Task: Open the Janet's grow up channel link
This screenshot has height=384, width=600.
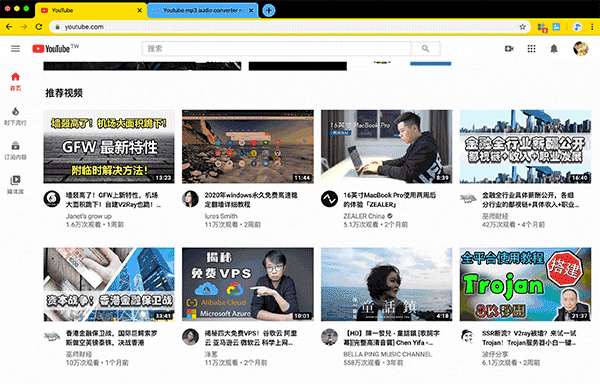Action: click(88, 216)
